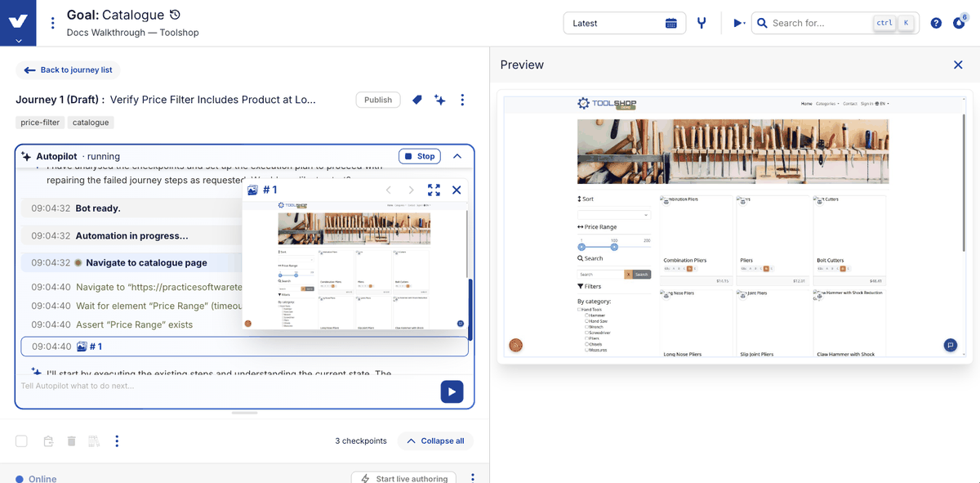Open journey options three-dot menu

(462, 100)
